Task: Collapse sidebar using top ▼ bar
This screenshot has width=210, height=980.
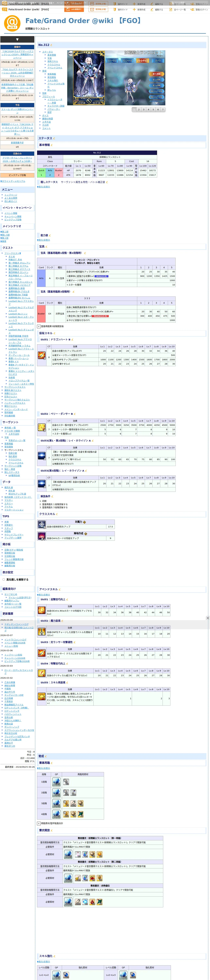Action: pos(17,40)
